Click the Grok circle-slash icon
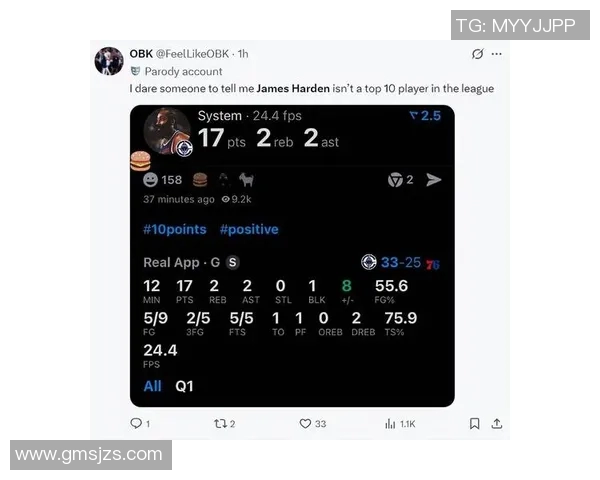The width and height of the screenshot is (600, 480). pos(478,54)
